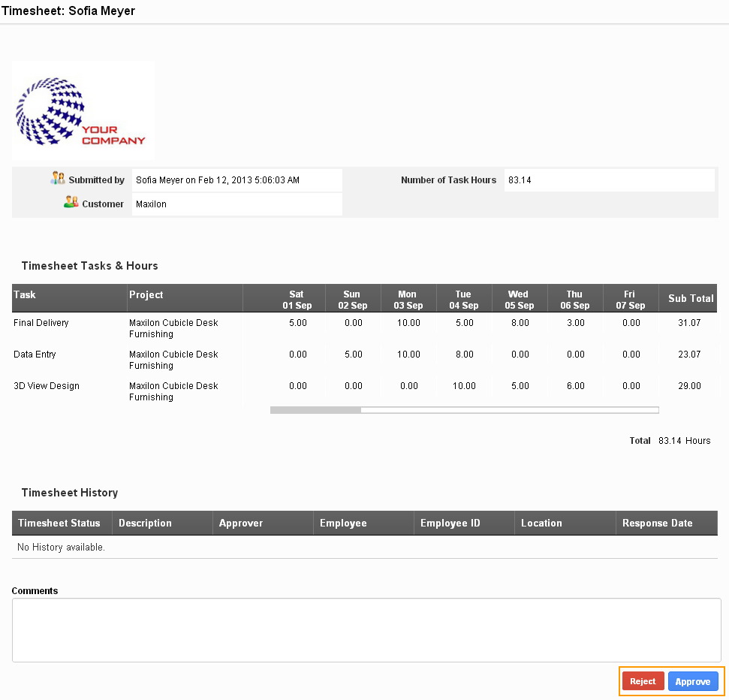The width and height of the screenshot is (729, 700).
Task: Select the Data Entry task entry
Action: 35,354
